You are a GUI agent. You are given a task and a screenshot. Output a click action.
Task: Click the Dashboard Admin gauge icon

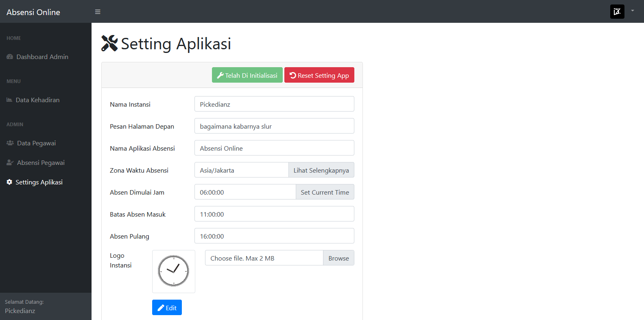click(10, 57)
